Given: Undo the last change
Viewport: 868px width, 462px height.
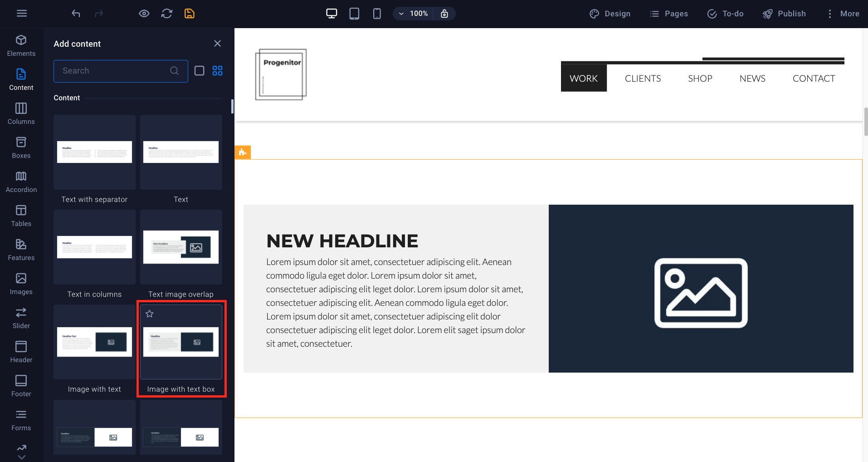Looking at the screenshot, I should [x=76, y=14].
